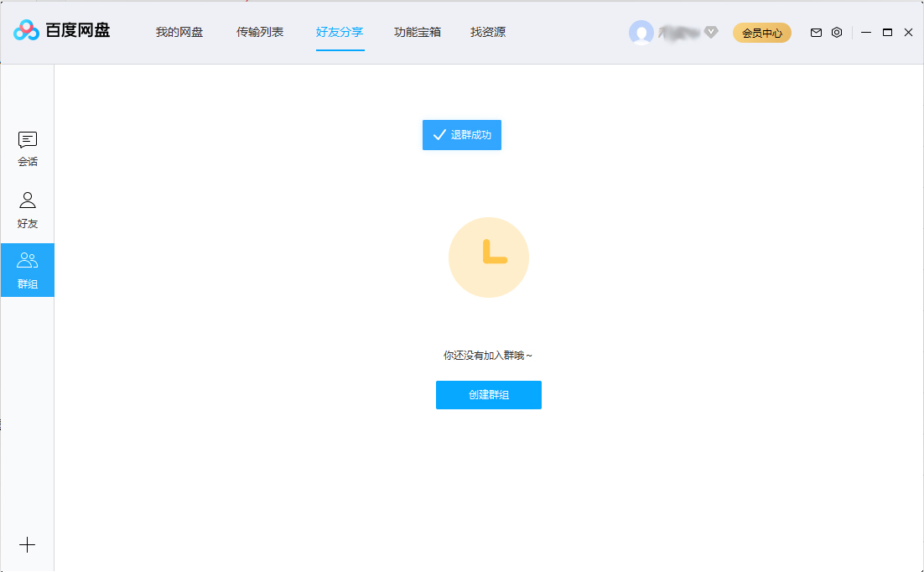Open the 会话 sidebar panel
Screen dimensions: 924x572
[x=28, y=147]
